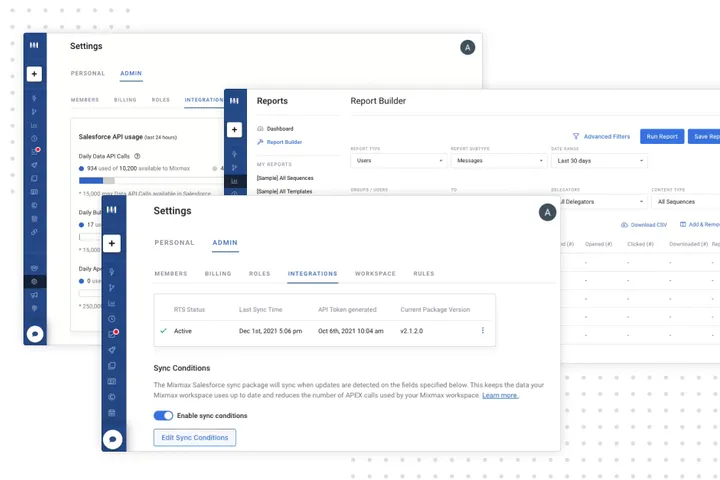720x480 pixels.
Task: Select Integrations tab in front Settings window
Action: pos(313,273)
